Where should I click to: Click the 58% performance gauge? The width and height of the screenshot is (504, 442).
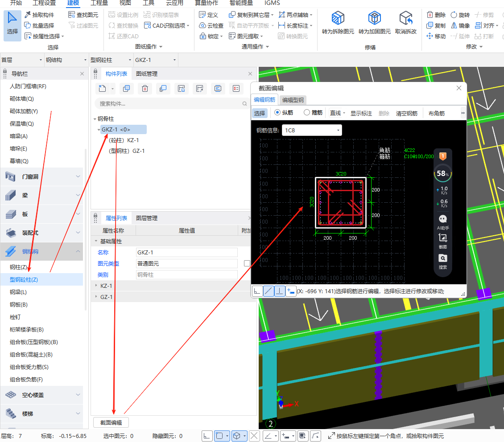tap(442, 174)
